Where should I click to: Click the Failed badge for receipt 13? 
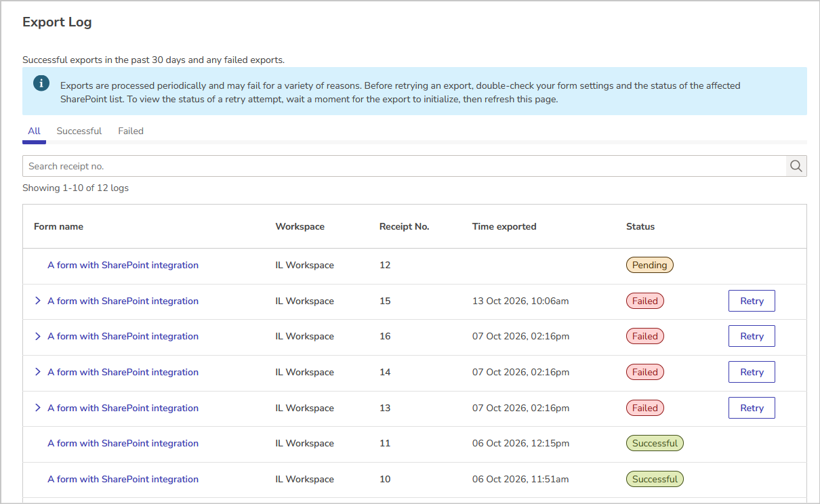(x=644, y=408)
